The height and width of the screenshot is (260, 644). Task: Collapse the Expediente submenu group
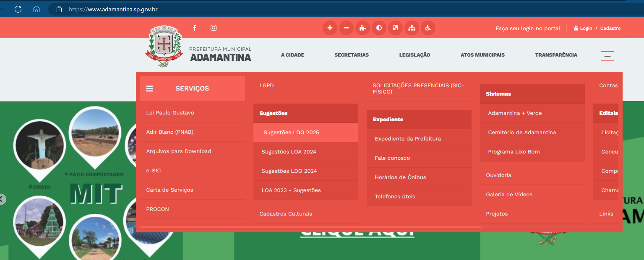point(419,120)
